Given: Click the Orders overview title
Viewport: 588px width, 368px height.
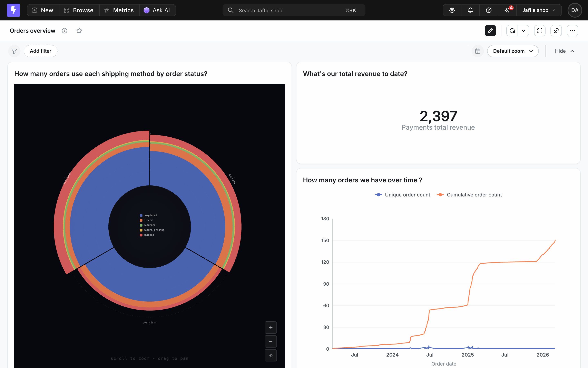Looking at the screenshot, I should click(32, 31).
